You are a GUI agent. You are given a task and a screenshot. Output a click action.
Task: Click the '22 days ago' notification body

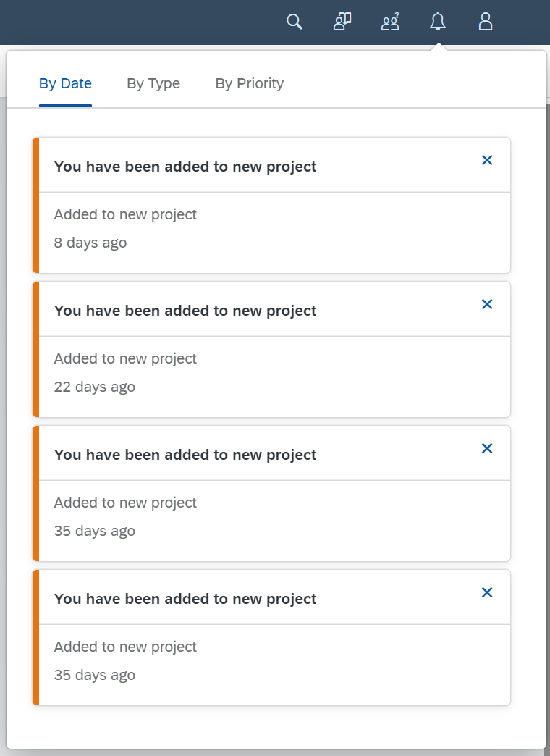tap(274, 377)
